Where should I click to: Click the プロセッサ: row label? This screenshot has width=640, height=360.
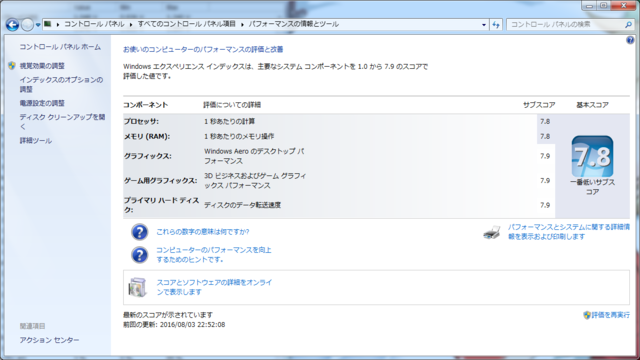[141, 122]
